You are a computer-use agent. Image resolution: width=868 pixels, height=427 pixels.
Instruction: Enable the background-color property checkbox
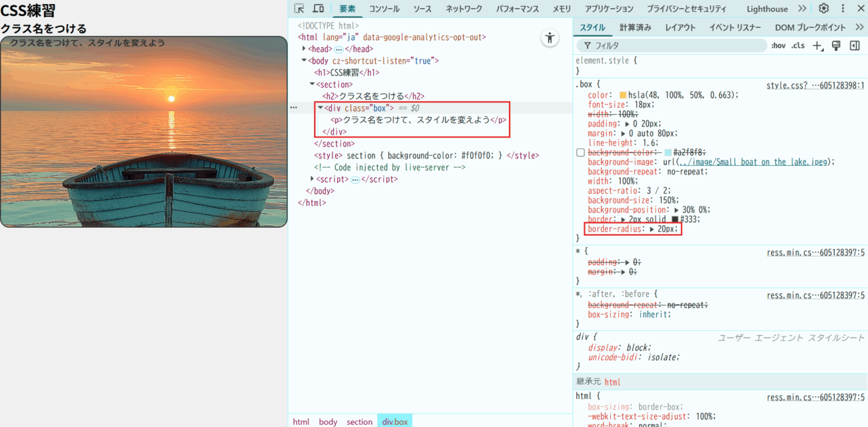[x=580, y=152]
